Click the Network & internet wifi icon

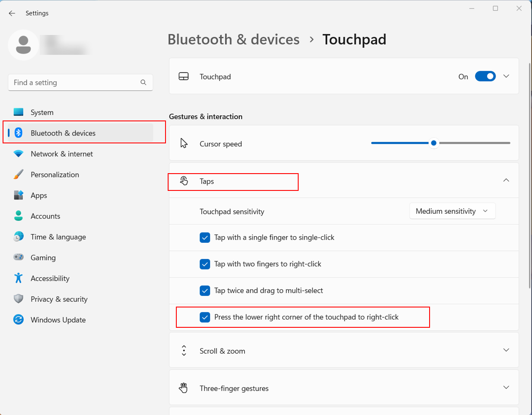pos(18,154)
